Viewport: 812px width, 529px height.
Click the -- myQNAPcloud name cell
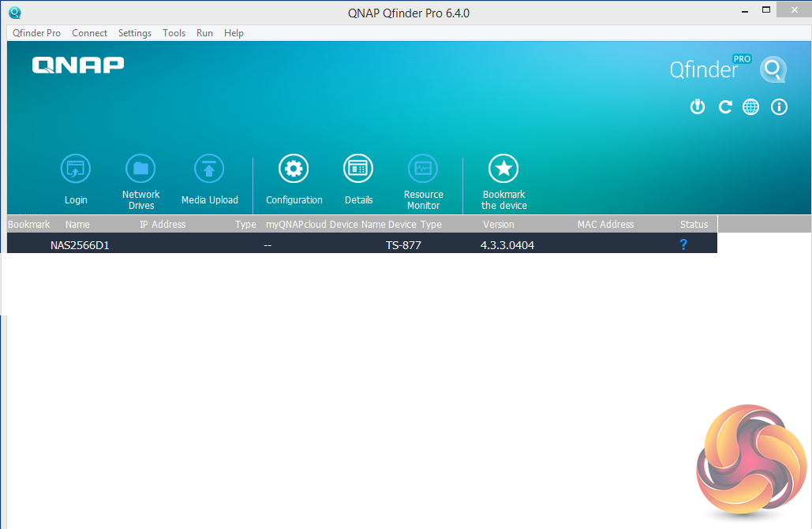268,245
